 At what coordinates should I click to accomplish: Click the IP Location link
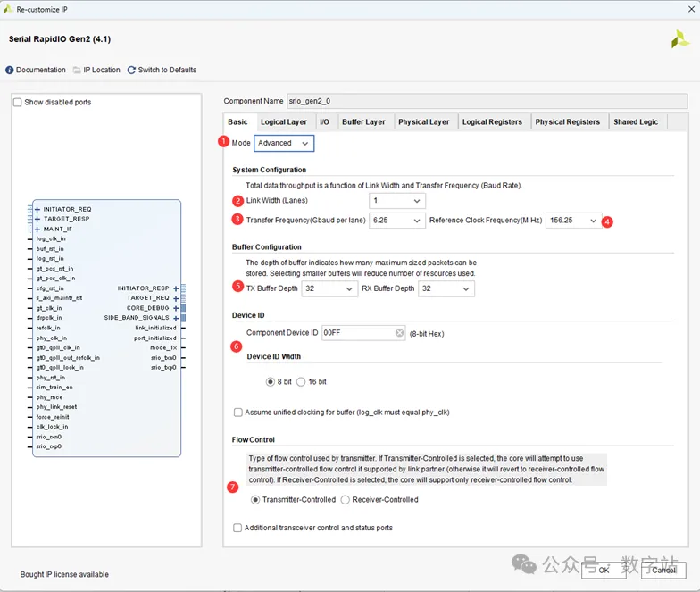click(x=102, y=70)
